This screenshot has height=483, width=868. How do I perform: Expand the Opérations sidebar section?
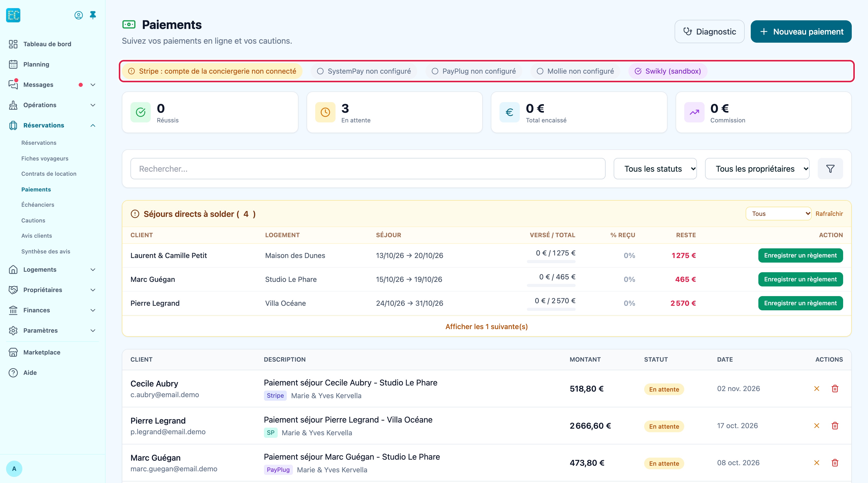[53, 105]
